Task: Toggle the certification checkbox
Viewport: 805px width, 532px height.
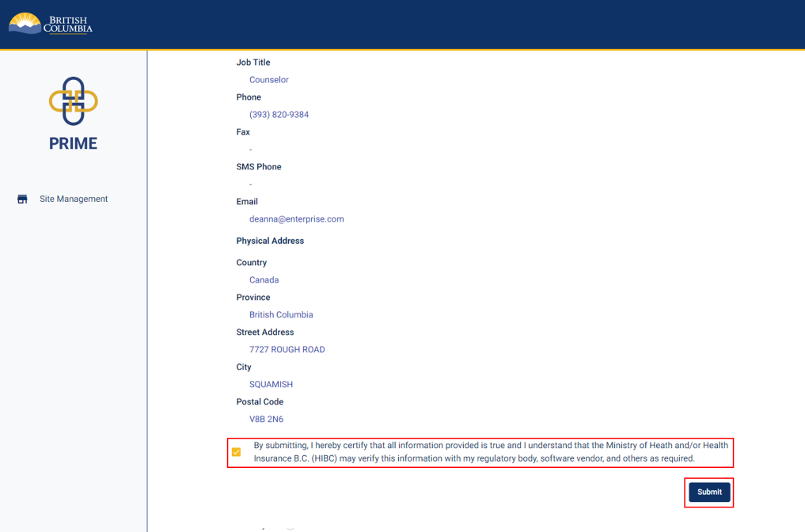Action: 236,452
